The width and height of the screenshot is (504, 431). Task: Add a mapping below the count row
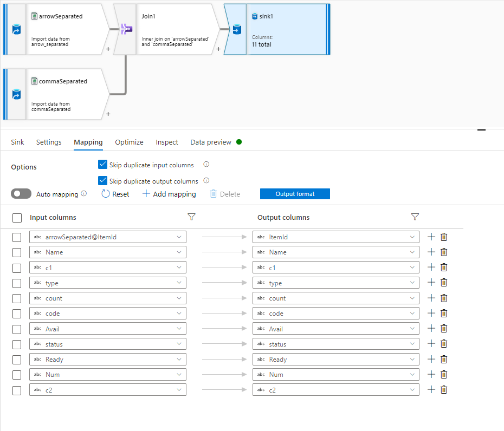click(431, 298)
